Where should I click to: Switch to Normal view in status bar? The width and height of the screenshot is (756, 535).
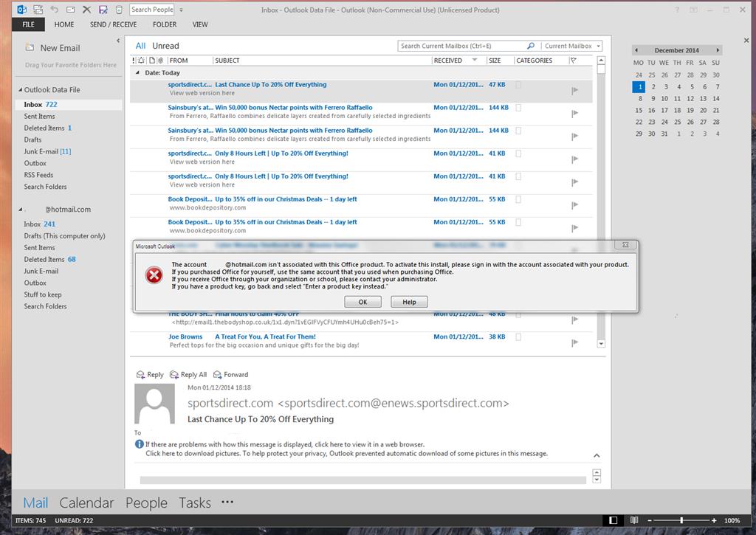pos(613,520)
